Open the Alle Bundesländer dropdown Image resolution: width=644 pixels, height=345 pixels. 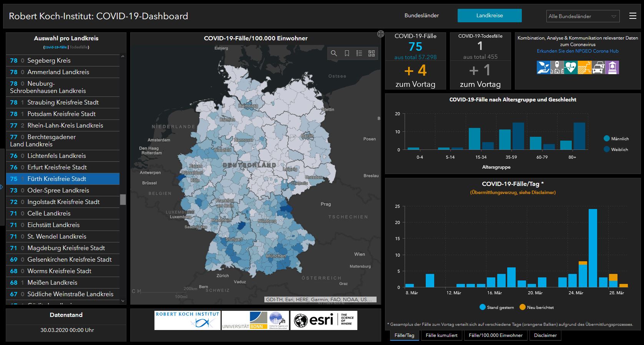click(582, 16)
